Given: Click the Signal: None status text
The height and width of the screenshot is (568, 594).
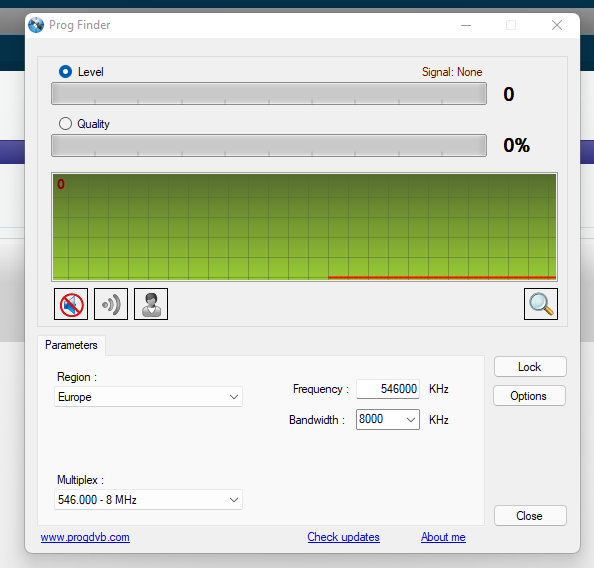Looking at the screenshot, I should click(452, 72).
